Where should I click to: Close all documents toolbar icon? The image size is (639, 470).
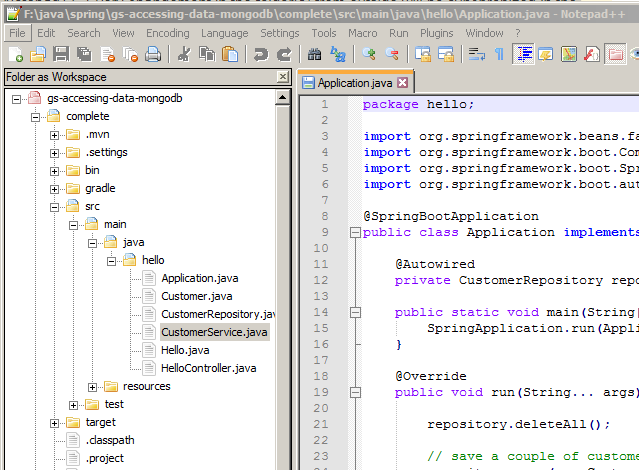click(x=131, y=54)
